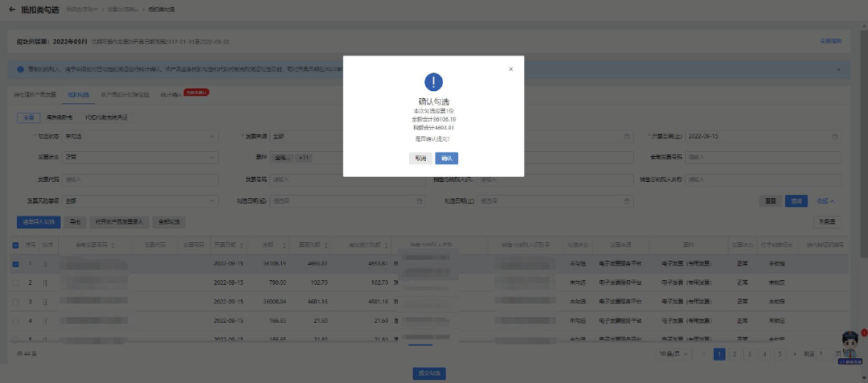Uncheck the checkbox for row 1
Screen dimensions: 868x383
17,263
